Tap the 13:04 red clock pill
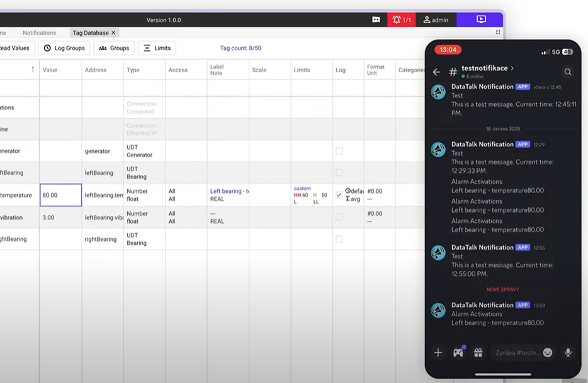 pos(448,50)
